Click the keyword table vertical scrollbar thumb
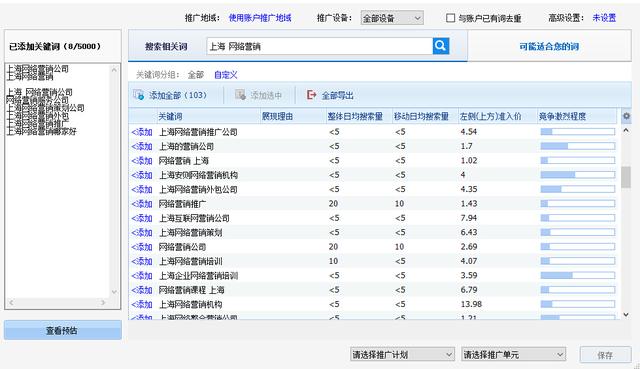 [626, 177]
